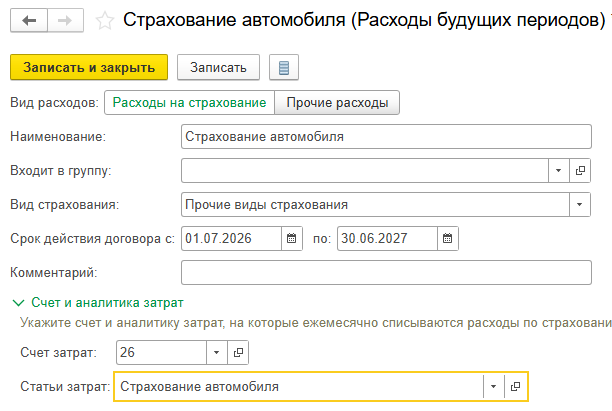Select 'Расходы на страхование' expense type
This screenshot has width=612, height=411.
tap(189, 103)
